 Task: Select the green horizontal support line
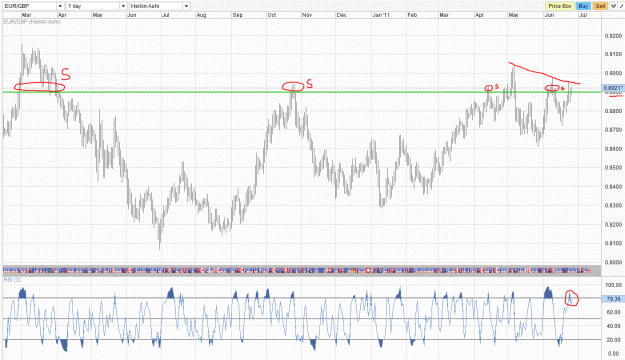302,92
